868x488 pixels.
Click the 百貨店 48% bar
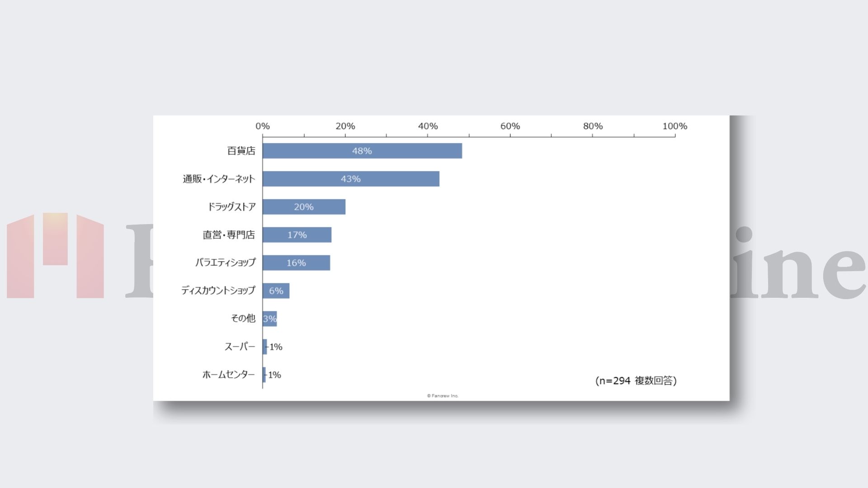[362, 151]
